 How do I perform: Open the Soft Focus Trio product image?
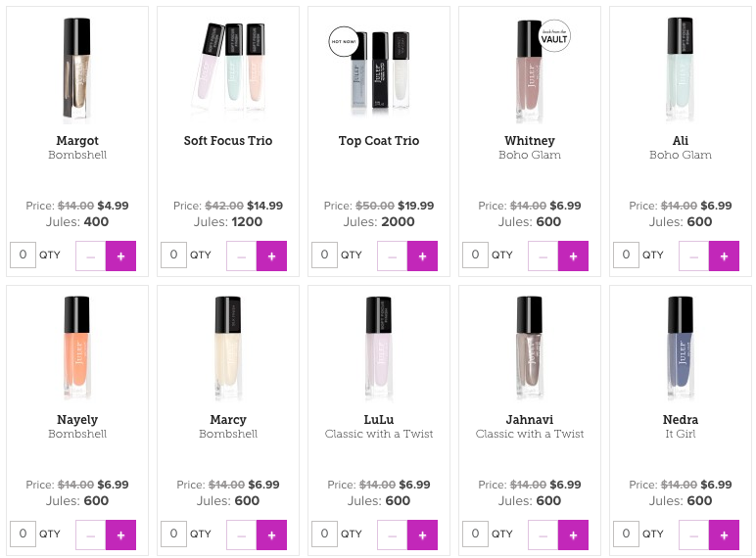click(228, 69)
